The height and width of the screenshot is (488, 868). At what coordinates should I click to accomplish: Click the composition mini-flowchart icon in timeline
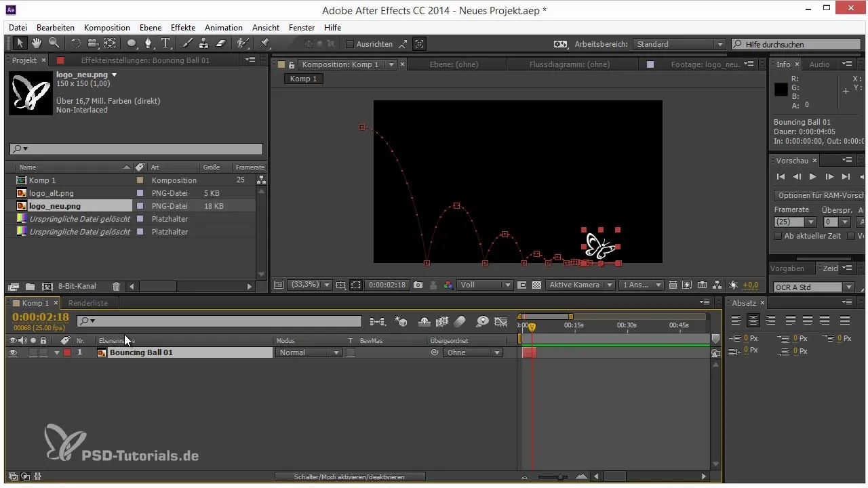click(x=378, y=321)
